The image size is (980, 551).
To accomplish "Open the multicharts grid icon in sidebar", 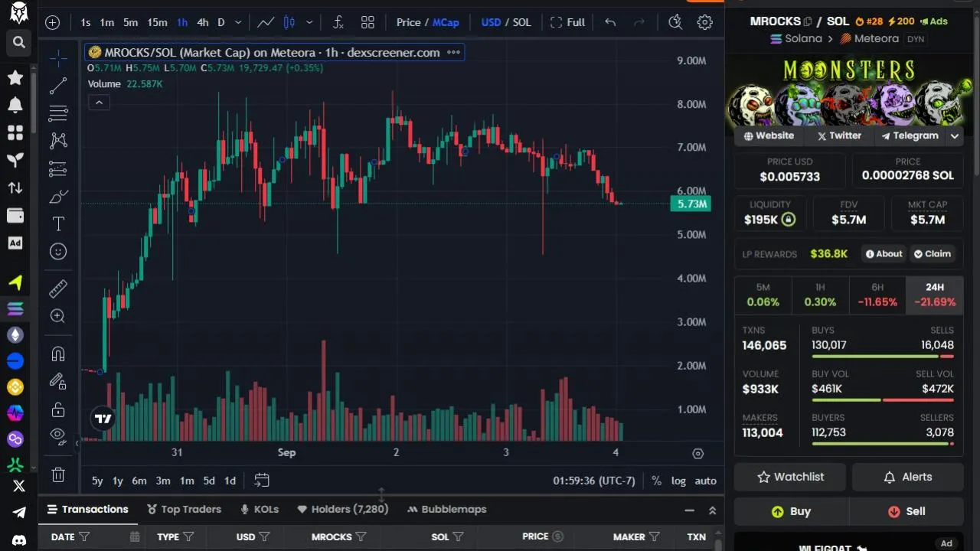I will 15,132.
